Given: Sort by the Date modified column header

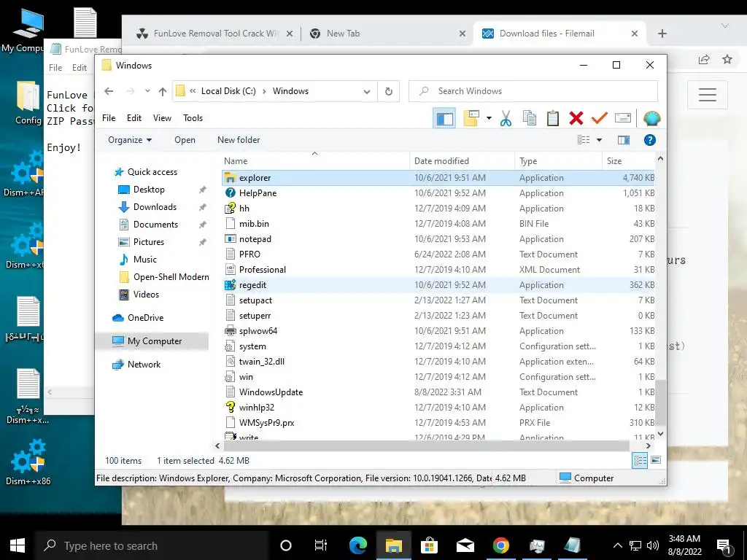Looking at the screenshot, I should (x=462, y=161).
